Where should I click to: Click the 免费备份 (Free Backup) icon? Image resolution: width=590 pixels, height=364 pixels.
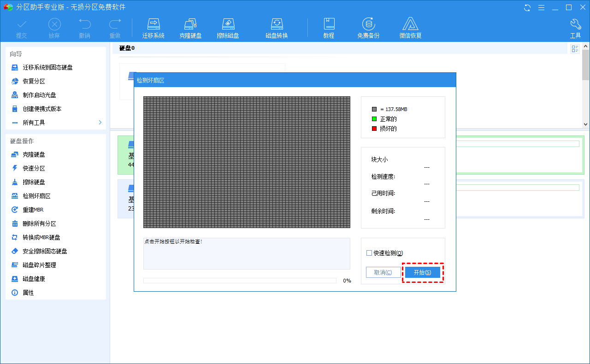[369, 27]
